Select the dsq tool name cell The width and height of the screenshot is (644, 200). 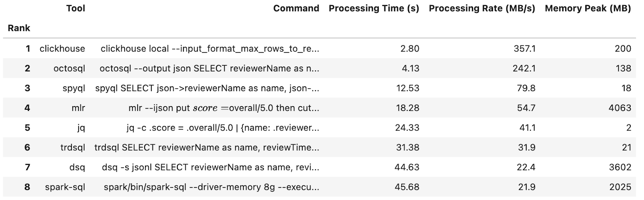(x=77, y=167)
